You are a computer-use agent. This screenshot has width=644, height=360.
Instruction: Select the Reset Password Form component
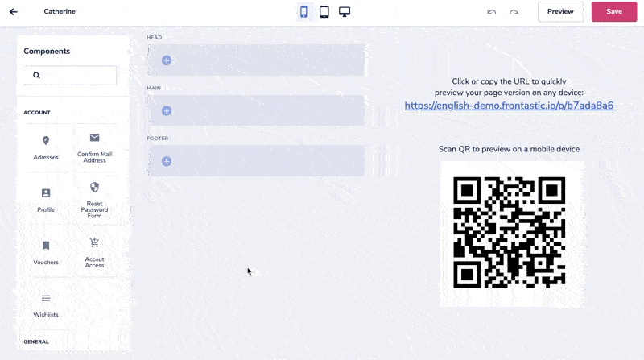click(94, 201)
